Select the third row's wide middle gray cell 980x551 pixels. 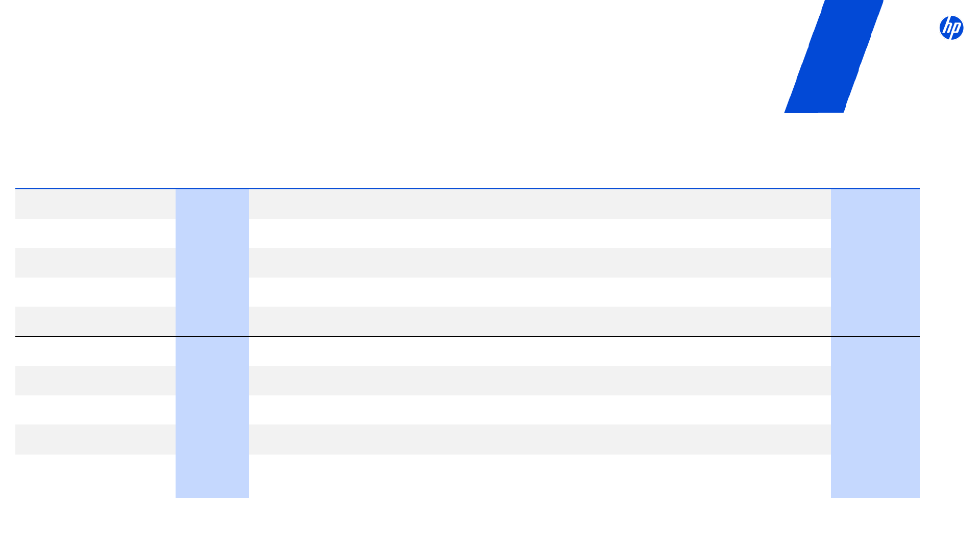(x=540, y=263)
